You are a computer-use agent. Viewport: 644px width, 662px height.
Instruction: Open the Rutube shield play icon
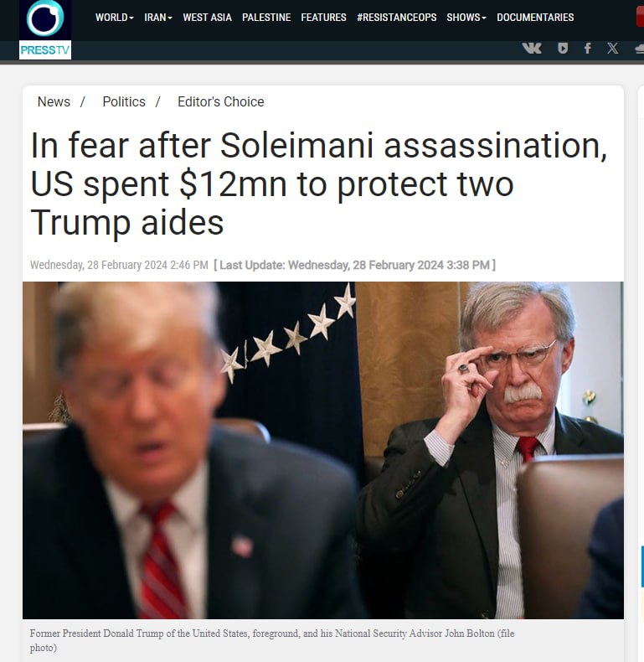(563, 48)
